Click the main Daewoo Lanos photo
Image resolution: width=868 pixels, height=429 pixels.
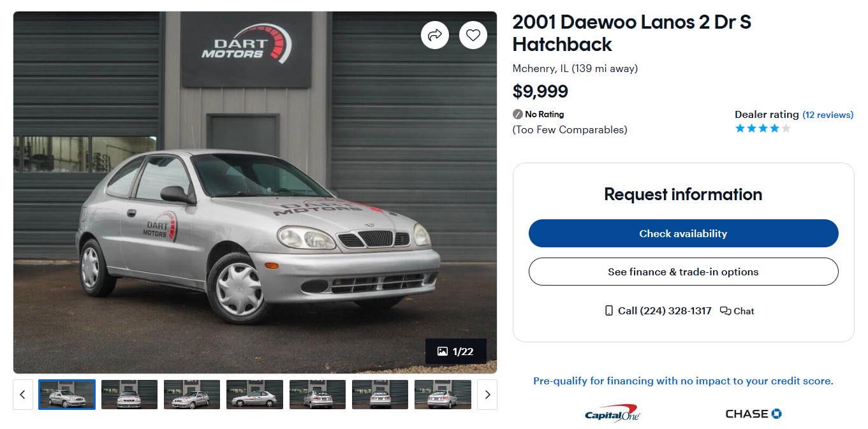[255, 193]
